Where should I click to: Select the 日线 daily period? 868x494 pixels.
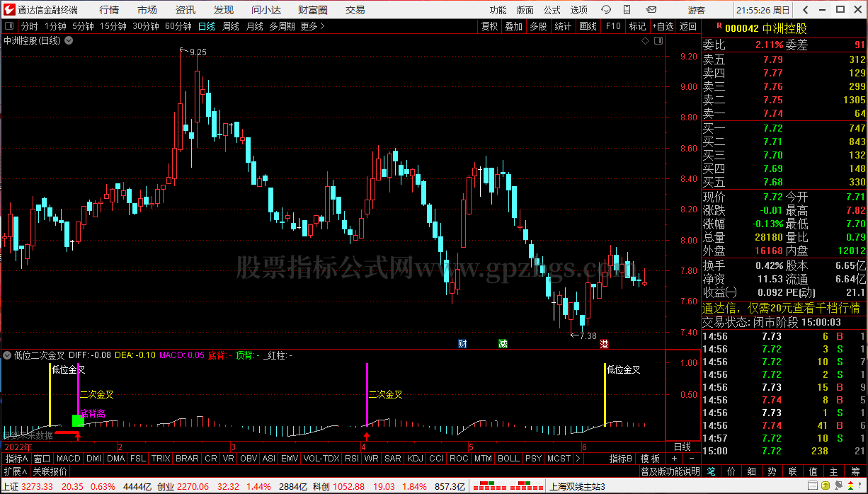[207, 26]
